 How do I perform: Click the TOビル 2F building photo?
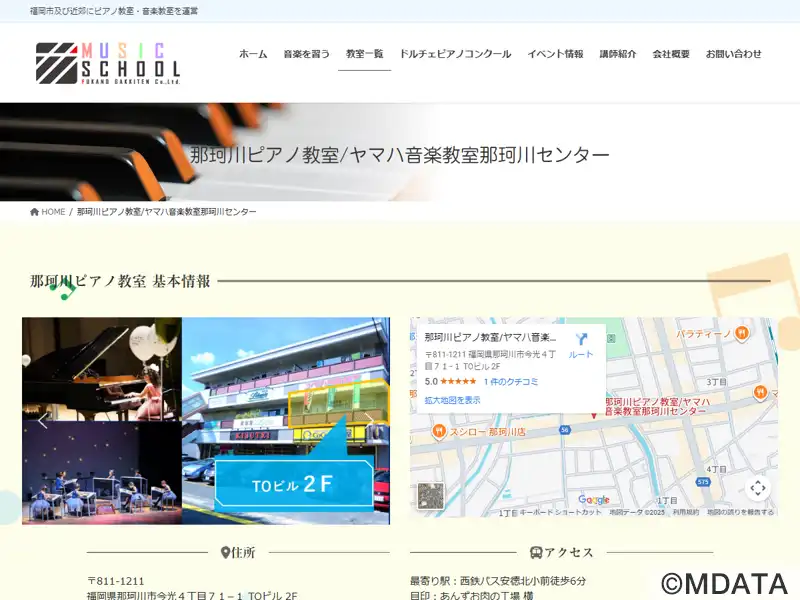[286, 421]
